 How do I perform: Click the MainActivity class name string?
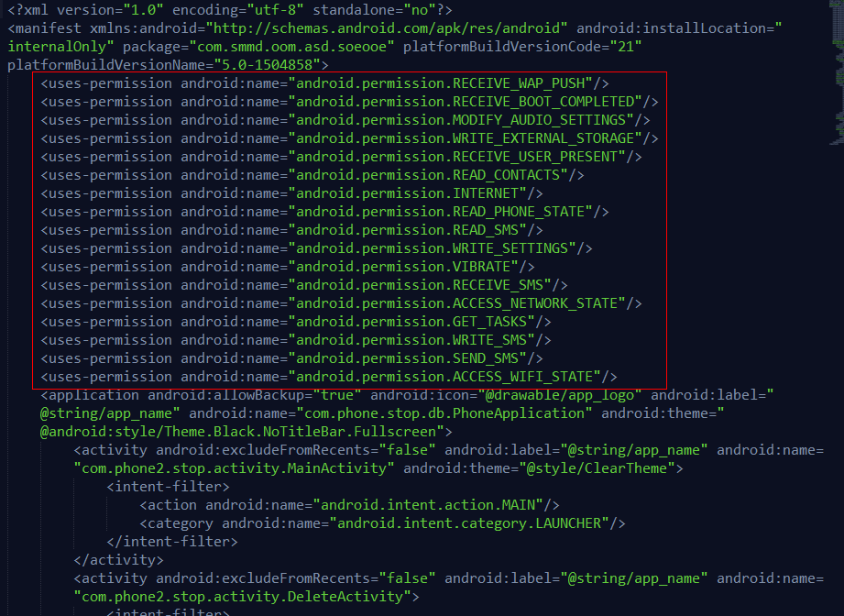point(235,468)
